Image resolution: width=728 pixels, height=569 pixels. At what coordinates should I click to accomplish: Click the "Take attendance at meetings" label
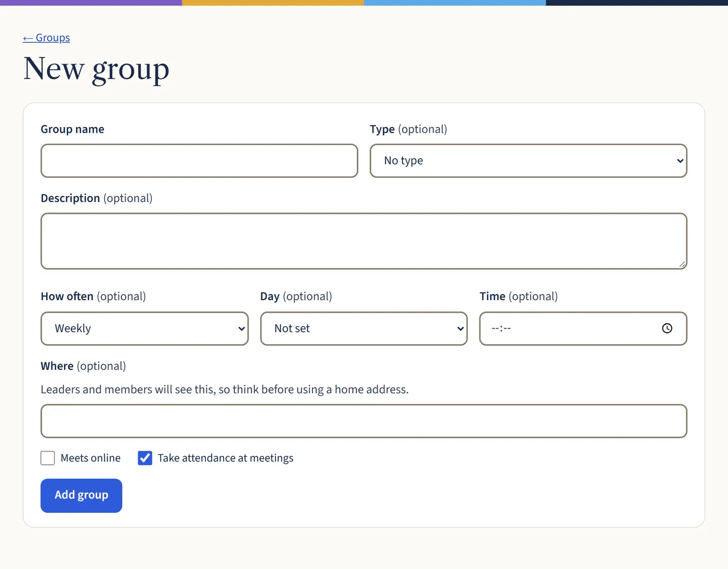[x=226, y=458]
